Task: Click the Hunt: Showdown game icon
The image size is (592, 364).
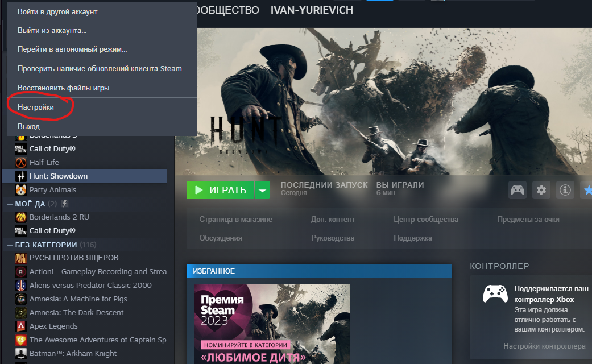Action: point(21,176)
